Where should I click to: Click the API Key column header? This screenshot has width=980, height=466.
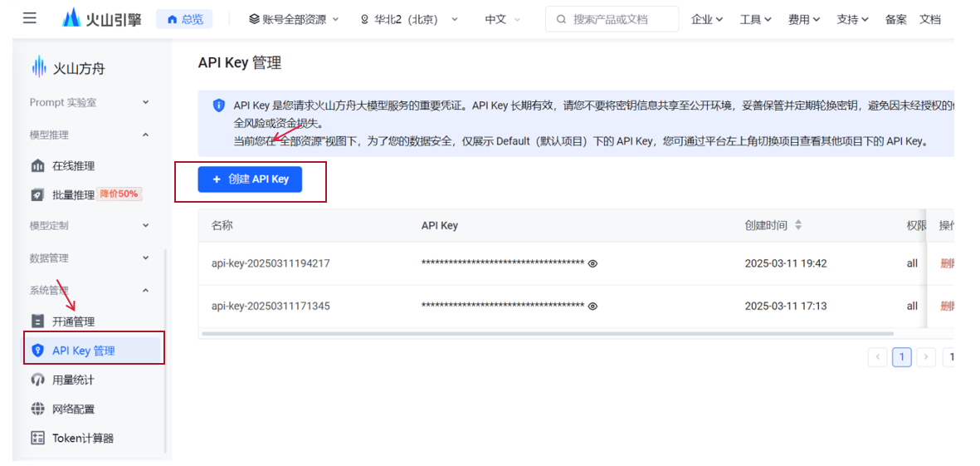[x=440, y=226]
